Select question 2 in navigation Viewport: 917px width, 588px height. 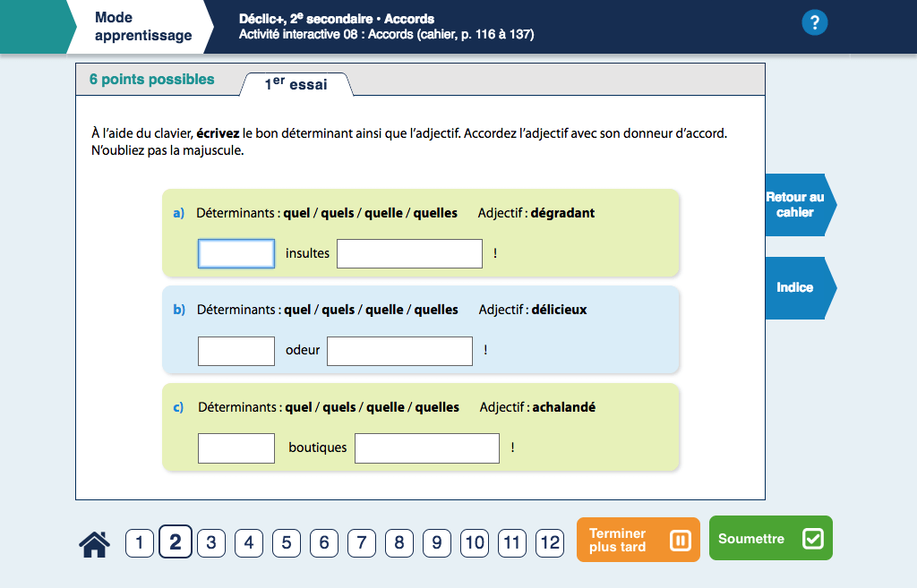point(176,541)
